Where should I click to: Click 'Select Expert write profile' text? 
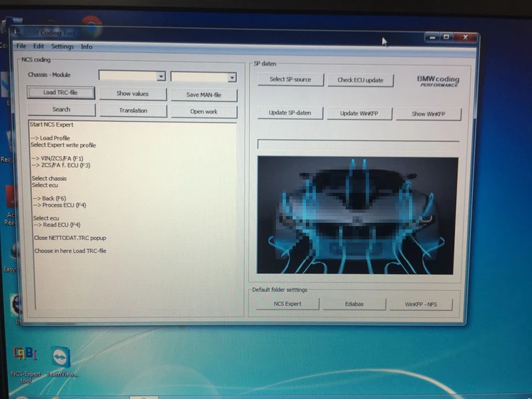tap(63, 145)
